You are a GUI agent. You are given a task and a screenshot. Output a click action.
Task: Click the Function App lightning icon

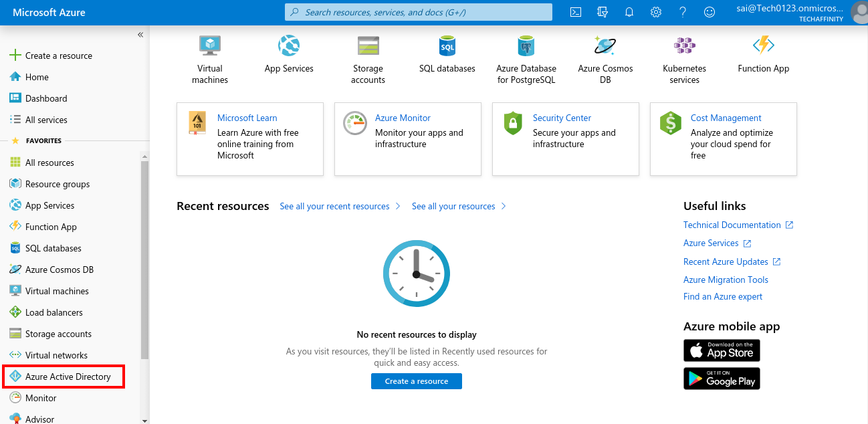(762, 46)
